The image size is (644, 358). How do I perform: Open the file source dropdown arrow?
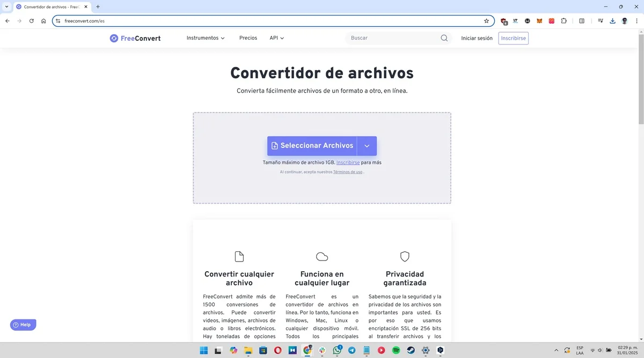(x=367, y=146)
